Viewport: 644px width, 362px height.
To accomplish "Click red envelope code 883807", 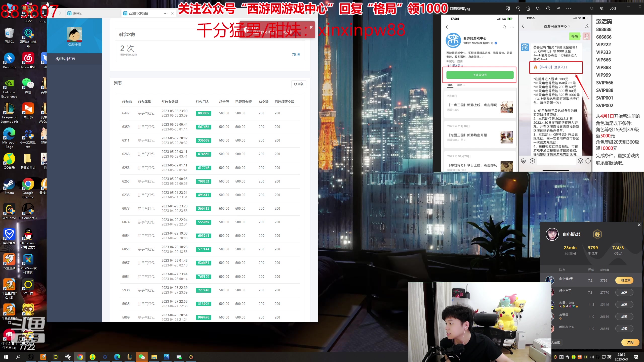I will tap(204, 113).
